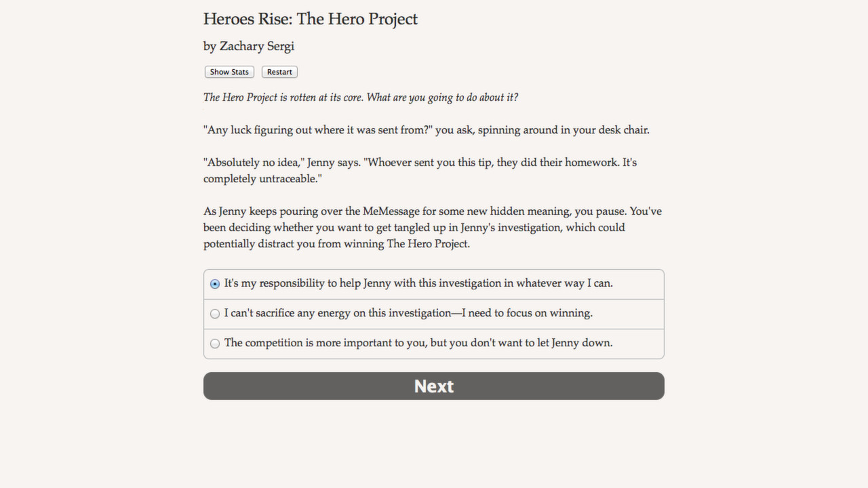Click Show Stats to view character attributes
The image size is (868, 488).
[229, 71]
